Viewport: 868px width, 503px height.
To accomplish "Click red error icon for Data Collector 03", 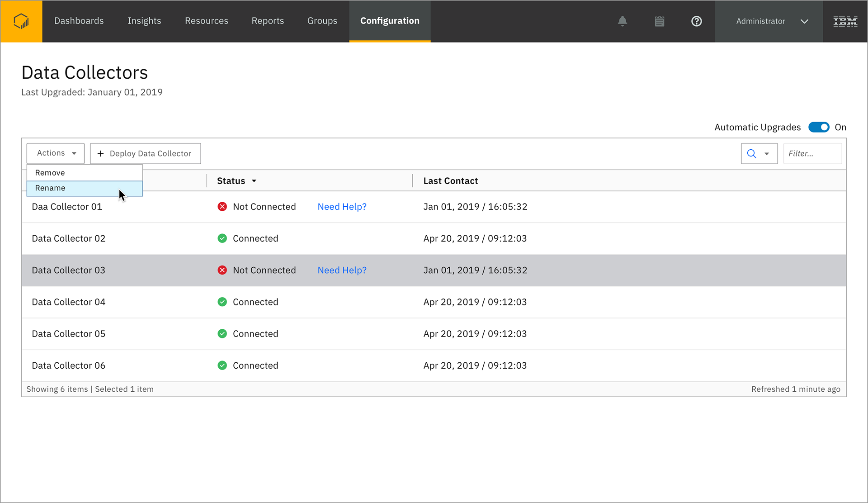I will [222, 270].
